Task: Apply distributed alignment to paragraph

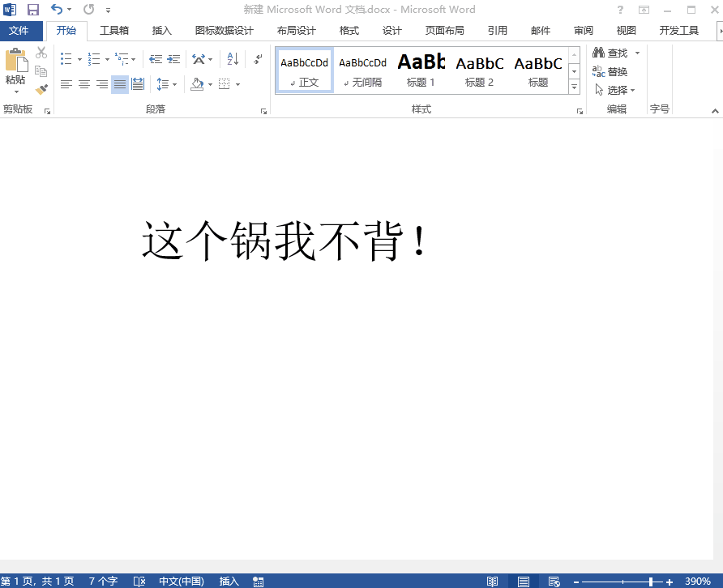Action: coord(138,84)
